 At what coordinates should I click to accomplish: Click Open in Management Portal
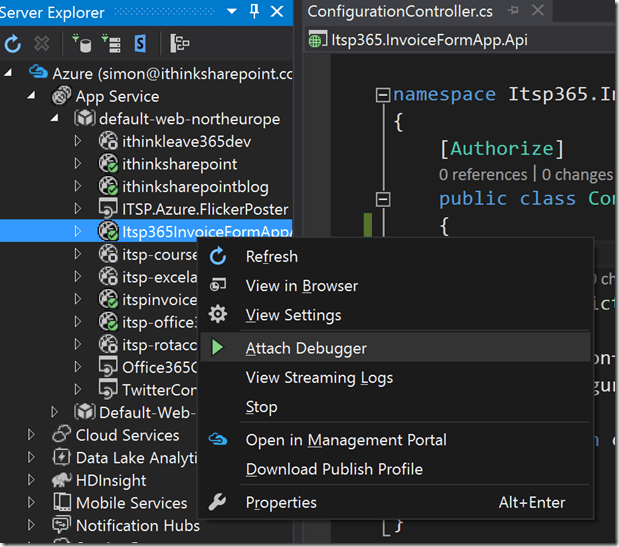point(346,440)
